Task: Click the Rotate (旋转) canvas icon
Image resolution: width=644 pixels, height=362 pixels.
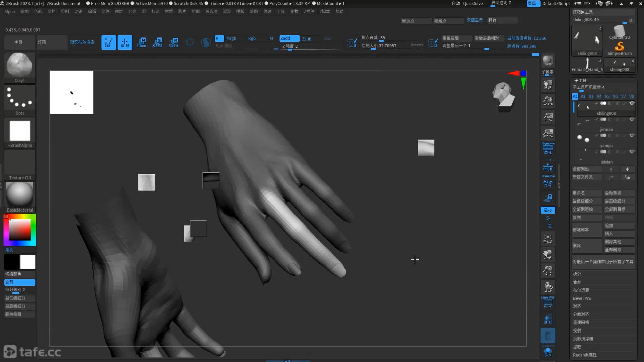Action: coord(548,287)
